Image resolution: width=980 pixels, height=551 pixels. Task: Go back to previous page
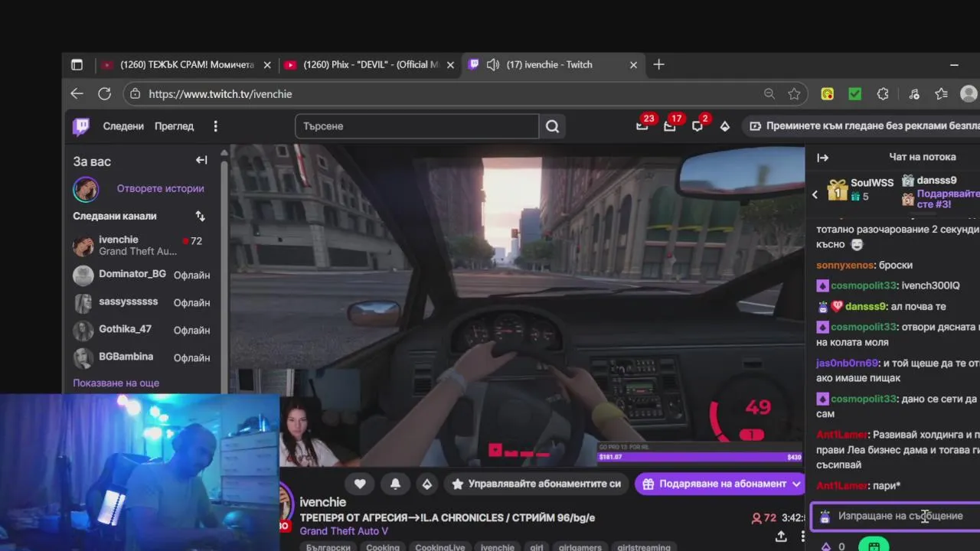77,93
